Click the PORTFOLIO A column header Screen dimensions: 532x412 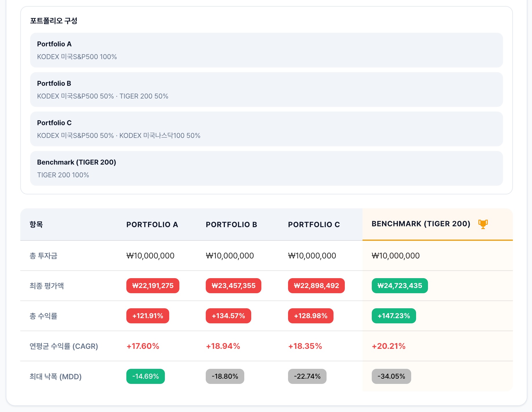coord(152,225)
